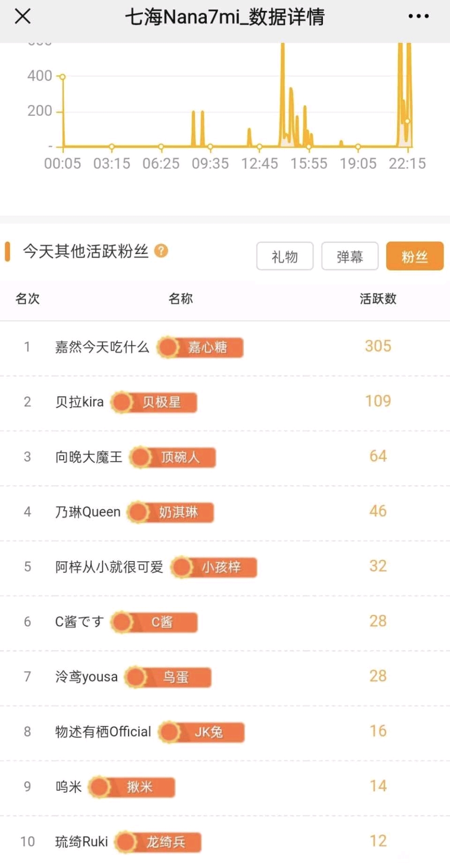Open the three-dot more options menu
This screenshot has height=868, width=450.
418,16
